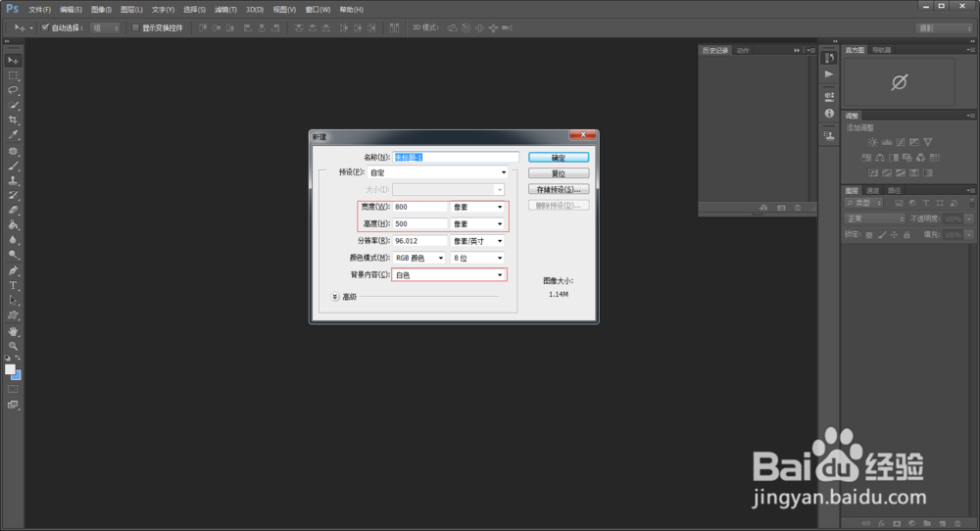This screenshot has height=531, width=980.
Task: Swap foreground and background colors
Action: 18,358
